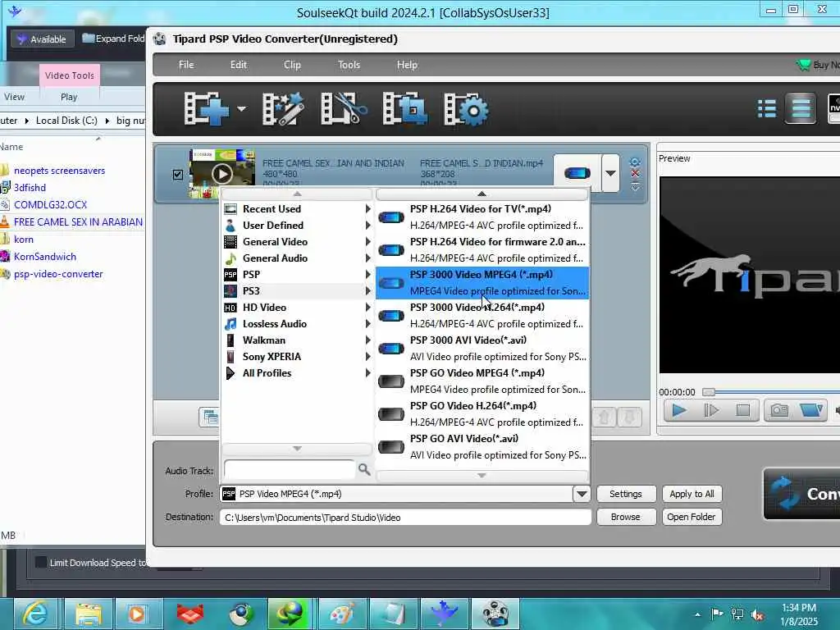Switch to compact list view icon

[x=767, y=109]
